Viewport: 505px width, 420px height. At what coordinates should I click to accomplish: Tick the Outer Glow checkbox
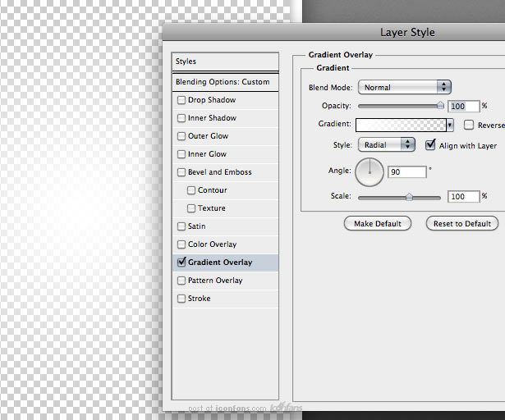[181, 136]
